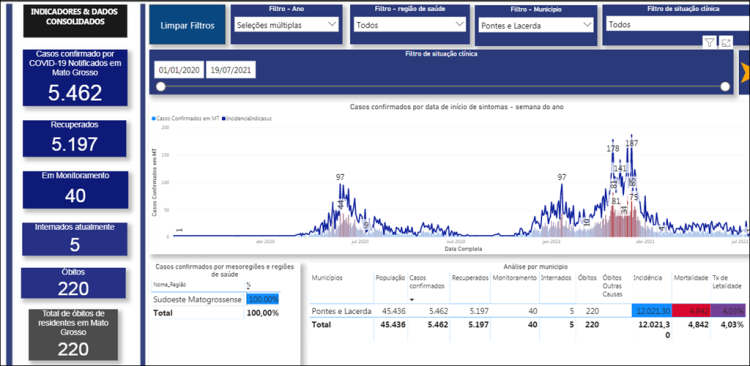Click sort arrow under Casos confirmados column
Image resolution: width=750 pixels, height=366 pixels.
412,299
